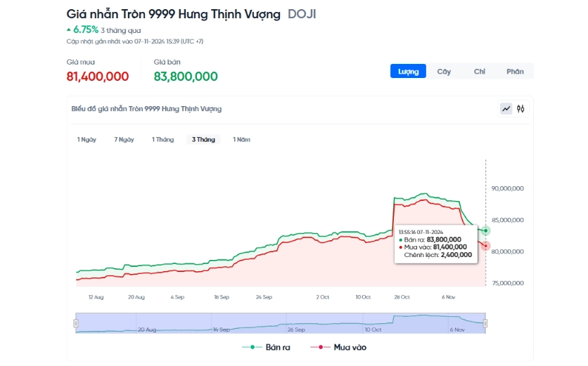
Task: Click the right range navigator handle
Action: pos(485,323)
